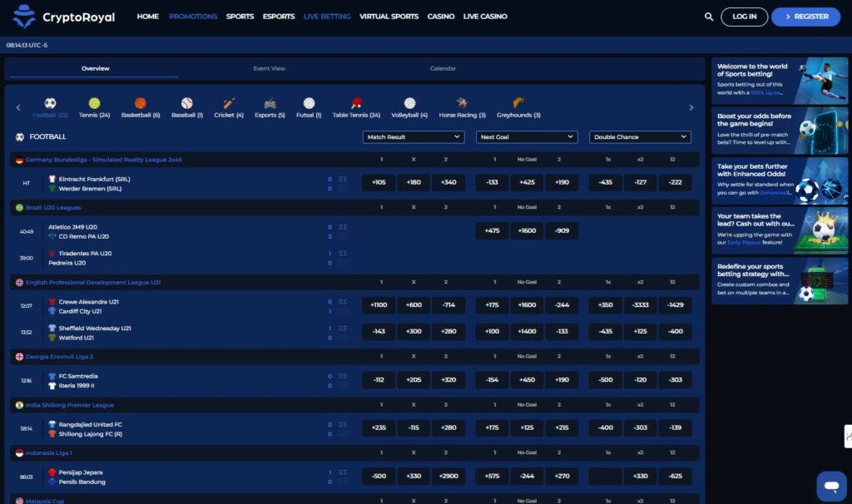Select the Tennis ball icon
The image size is (852, 504).
tap(95, 103)
